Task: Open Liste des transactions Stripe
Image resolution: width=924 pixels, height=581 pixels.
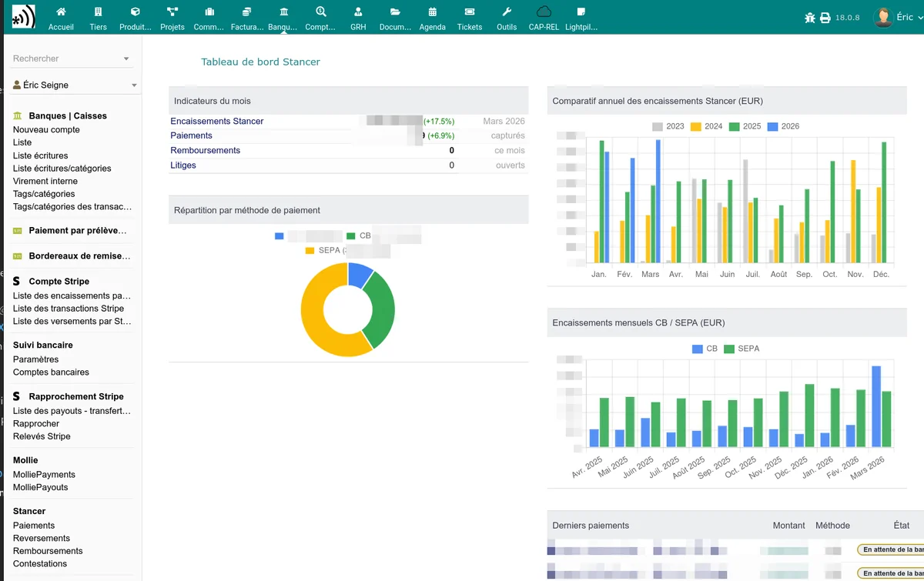Action: pyautogui.click(x=69, y=309)
